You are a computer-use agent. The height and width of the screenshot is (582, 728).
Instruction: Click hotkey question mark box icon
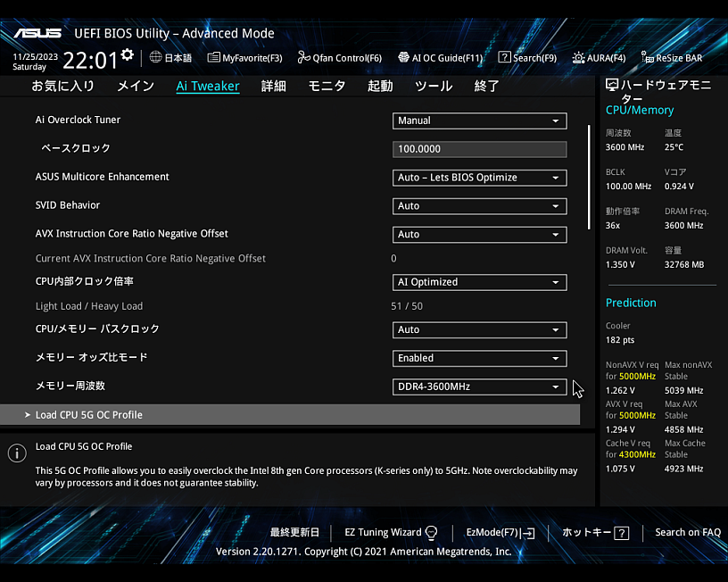pos(622,533)
